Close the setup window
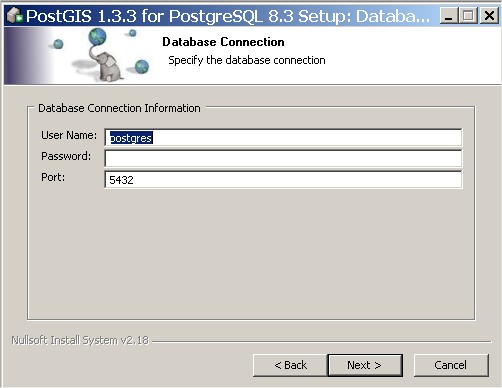The height and width of the screenshot is (388, 502). click(489, 16)
